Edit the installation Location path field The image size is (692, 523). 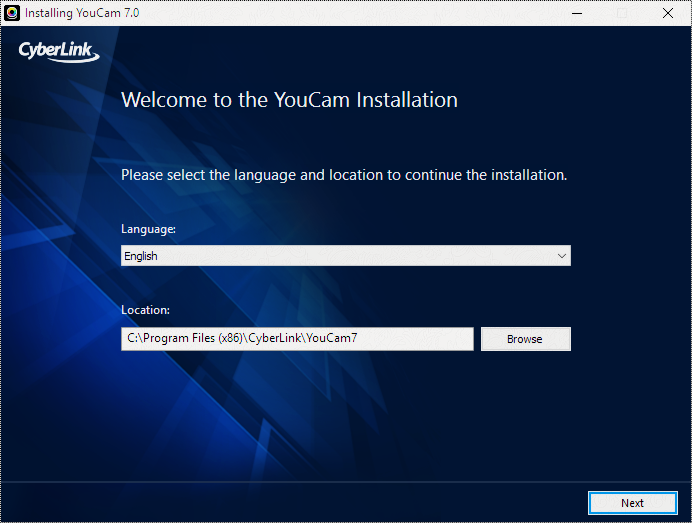[297, 339]
